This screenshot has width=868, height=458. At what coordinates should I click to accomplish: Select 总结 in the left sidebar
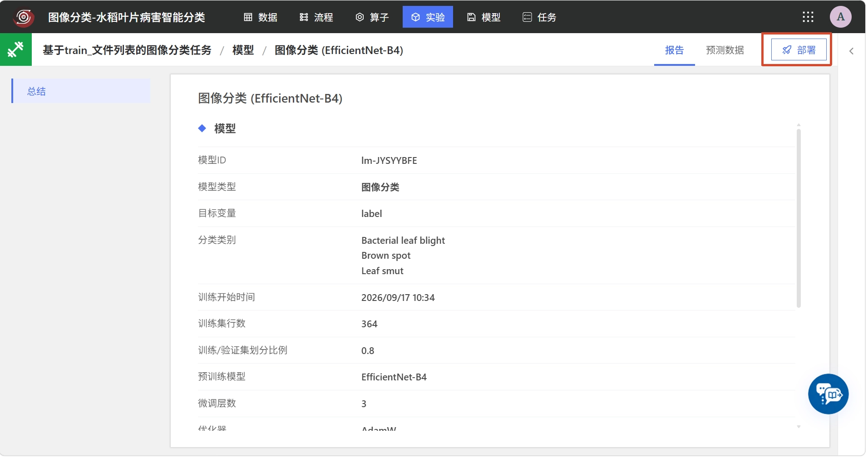tap(81, 91)
